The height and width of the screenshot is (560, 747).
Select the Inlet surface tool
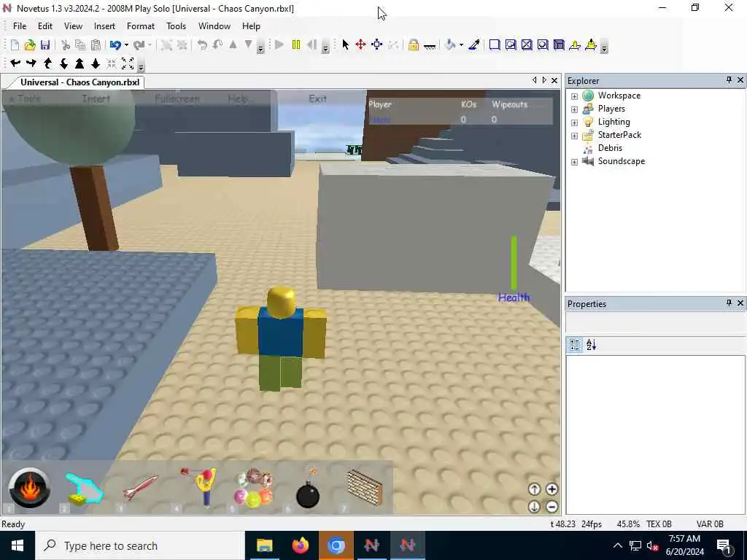559,44
